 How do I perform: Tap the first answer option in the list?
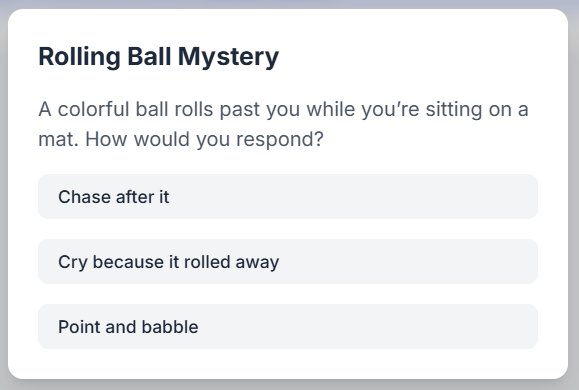[288, 196]
